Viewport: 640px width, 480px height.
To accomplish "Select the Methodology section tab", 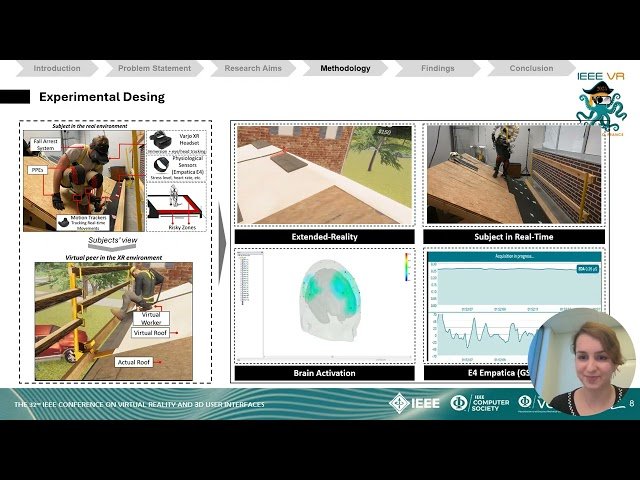I will coord(345,69).
